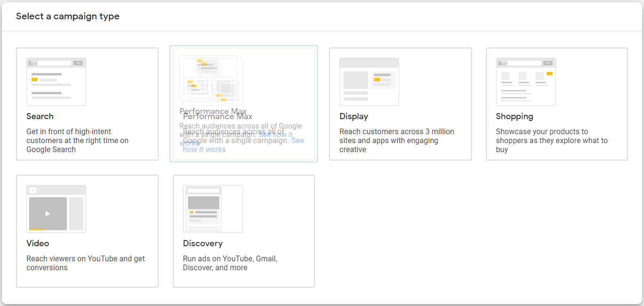Click 'Reach viewers on YouTube' description
The width and height of the screenshot is (644, 306).
(86, 263)
